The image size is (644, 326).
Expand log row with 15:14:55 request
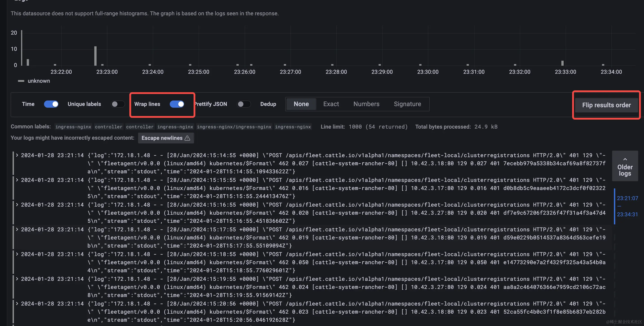click(x=17, y=155)
